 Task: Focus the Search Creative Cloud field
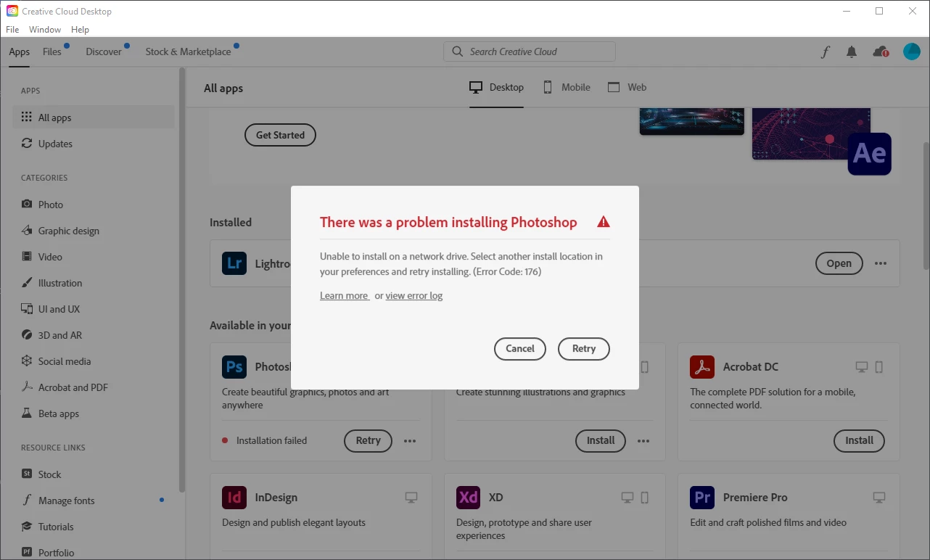(x=530, y=52)
